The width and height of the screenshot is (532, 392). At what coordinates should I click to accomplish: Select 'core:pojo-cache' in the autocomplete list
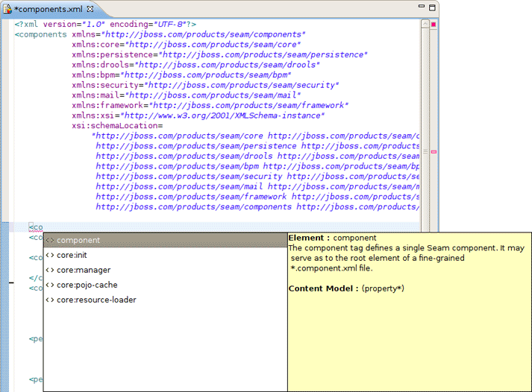(87, 285)
